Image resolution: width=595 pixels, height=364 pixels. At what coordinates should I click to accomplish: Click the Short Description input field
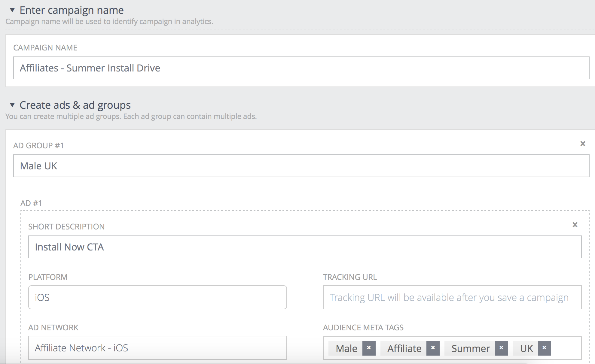[305, 247]
